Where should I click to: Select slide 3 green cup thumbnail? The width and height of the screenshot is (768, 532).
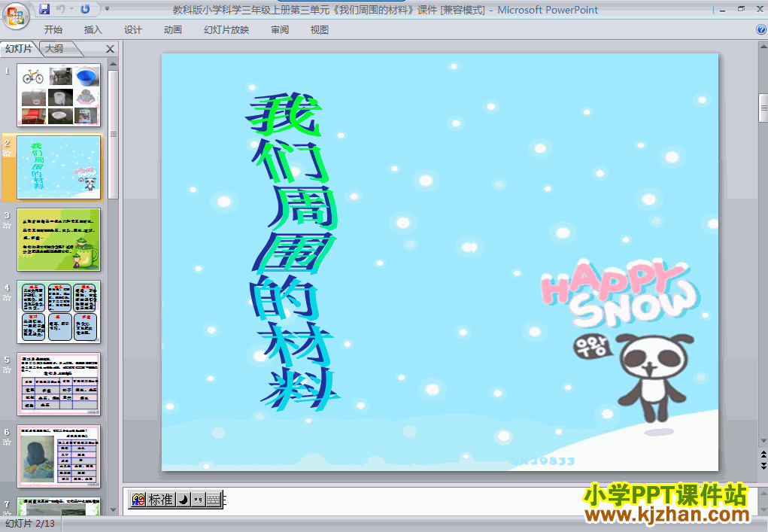(x=59, y=239)
